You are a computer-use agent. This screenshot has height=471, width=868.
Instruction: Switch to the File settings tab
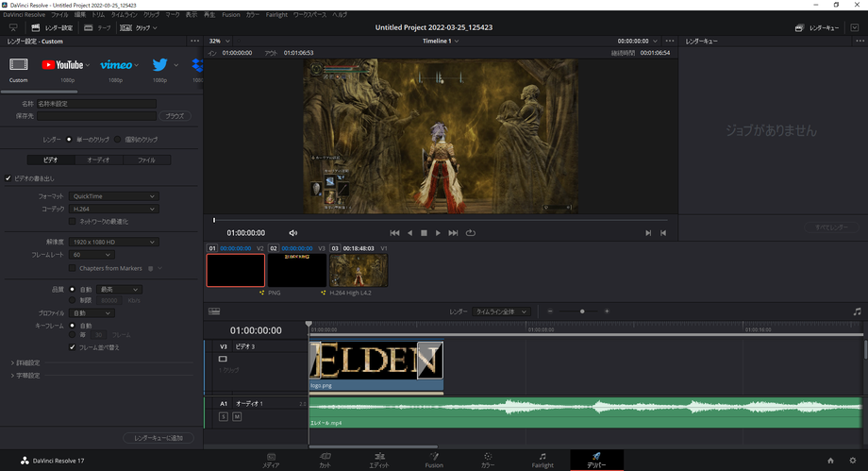146,160
